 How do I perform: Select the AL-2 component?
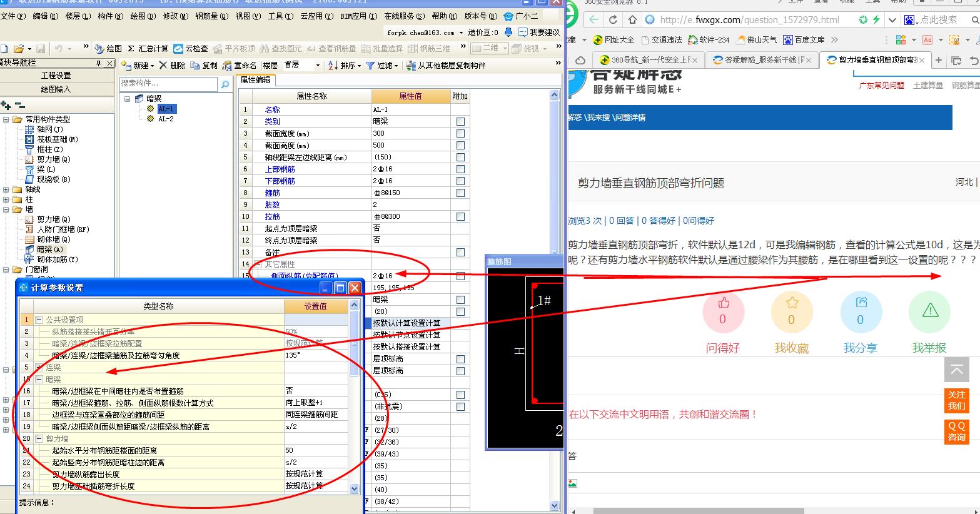coord(166,119)
